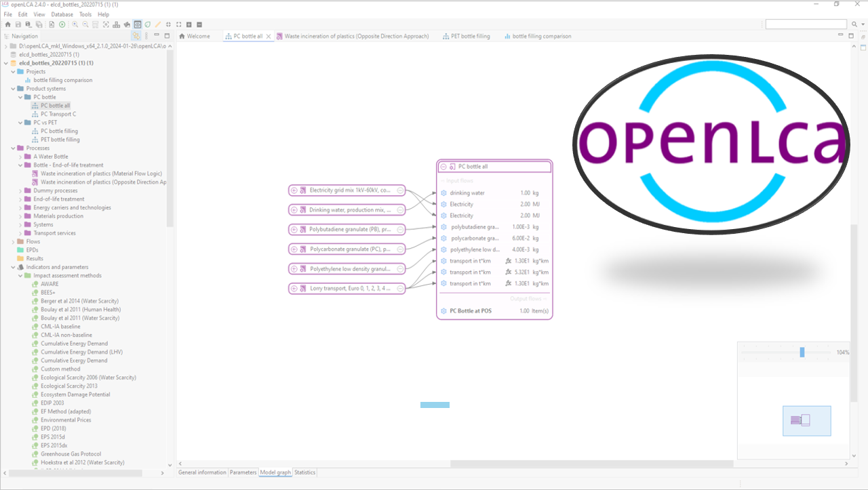Open the Database menu
Viewport: 868px width, 490px height.
click(62, 14)
